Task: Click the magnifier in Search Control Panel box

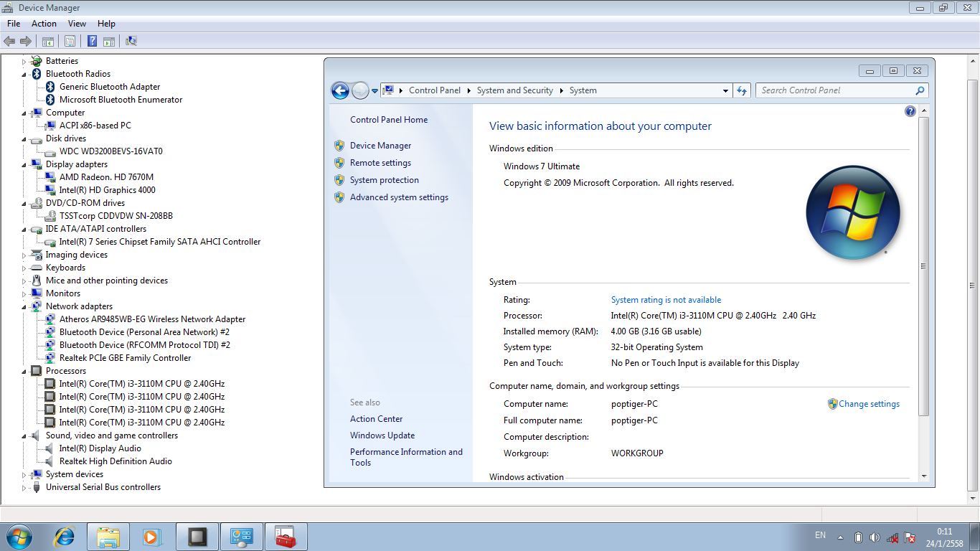Action: 920,90
